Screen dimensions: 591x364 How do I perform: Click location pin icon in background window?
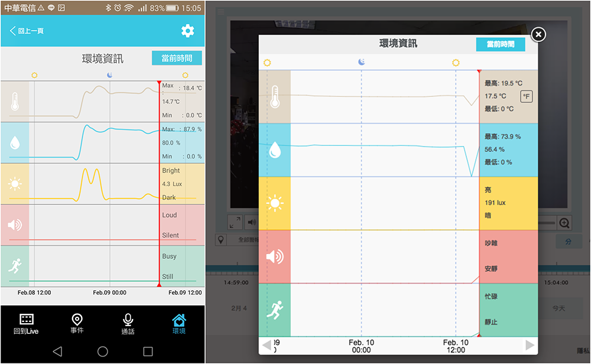[x=221, y=240]
